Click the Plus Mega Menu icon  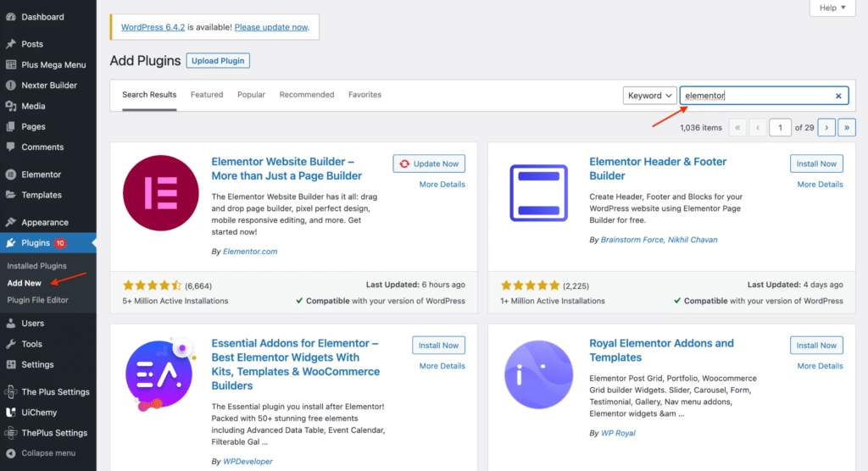tap(10, 64)
